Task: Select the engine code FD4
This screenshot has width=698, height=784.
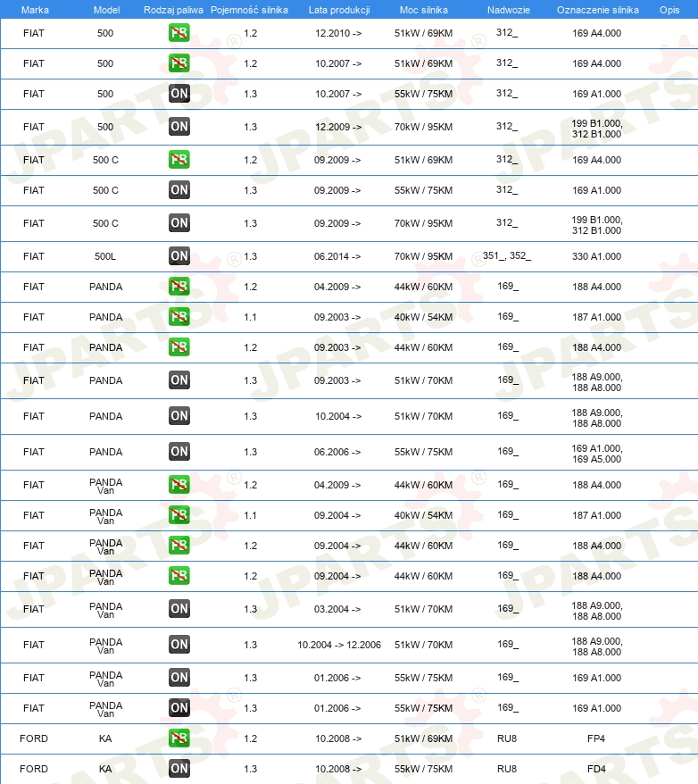Action: click(x=596, y=769)
